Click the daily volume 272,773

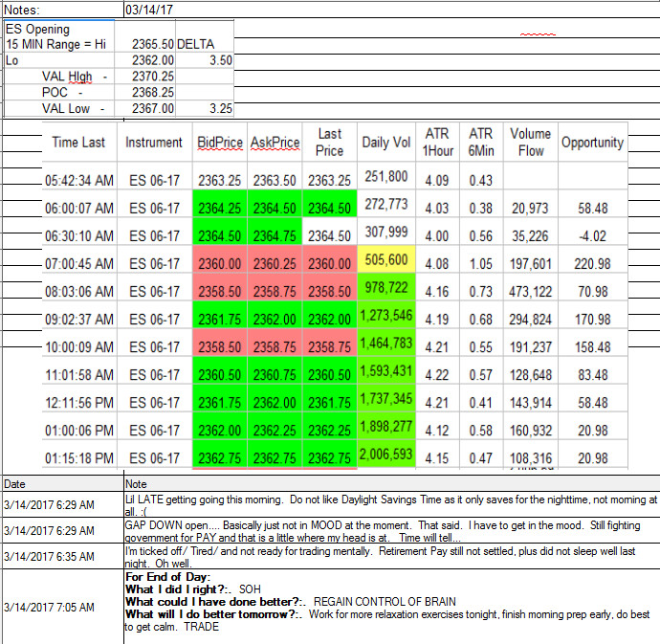pos(386,204)
